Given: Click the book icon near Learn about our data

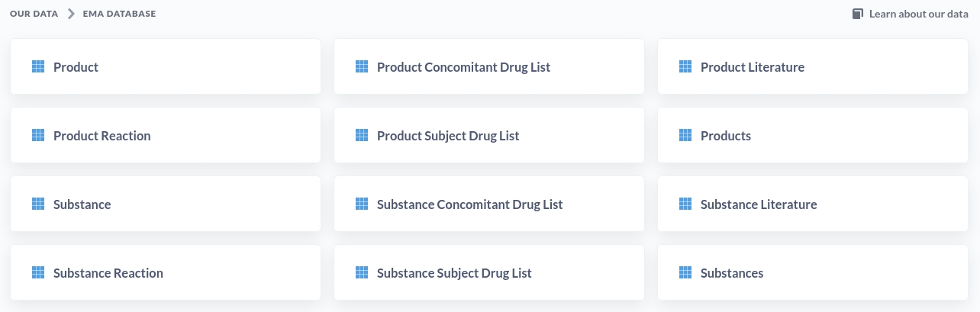Looking at the screenshot, I should pos(858,14).
